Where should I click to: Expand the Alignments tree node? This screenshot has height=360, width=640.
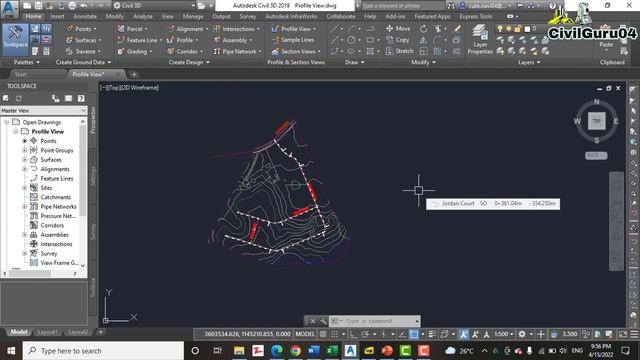(24, 169)
